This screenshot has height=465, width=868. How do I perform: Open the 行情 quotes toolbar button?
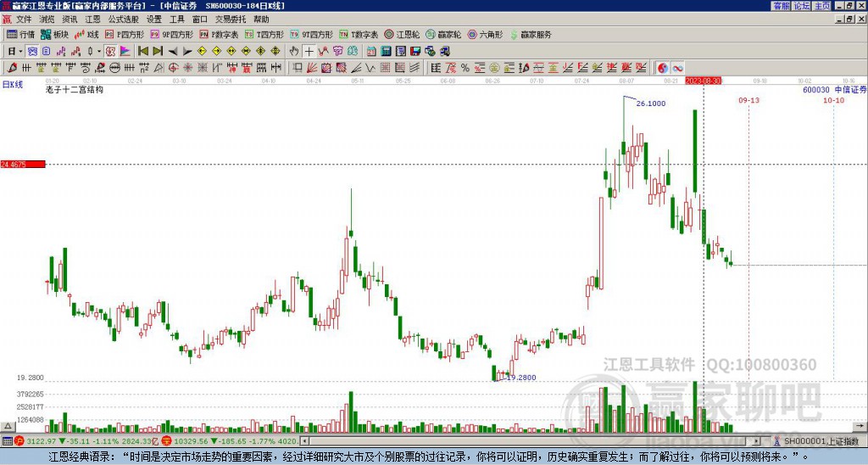click(20, 34)
